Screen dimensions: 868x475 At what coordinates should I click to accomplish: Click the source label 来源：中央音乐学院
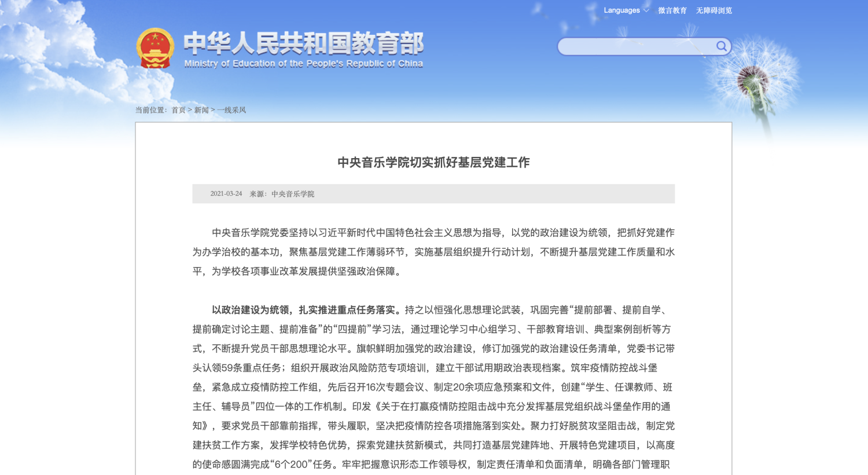click(282, 193)
